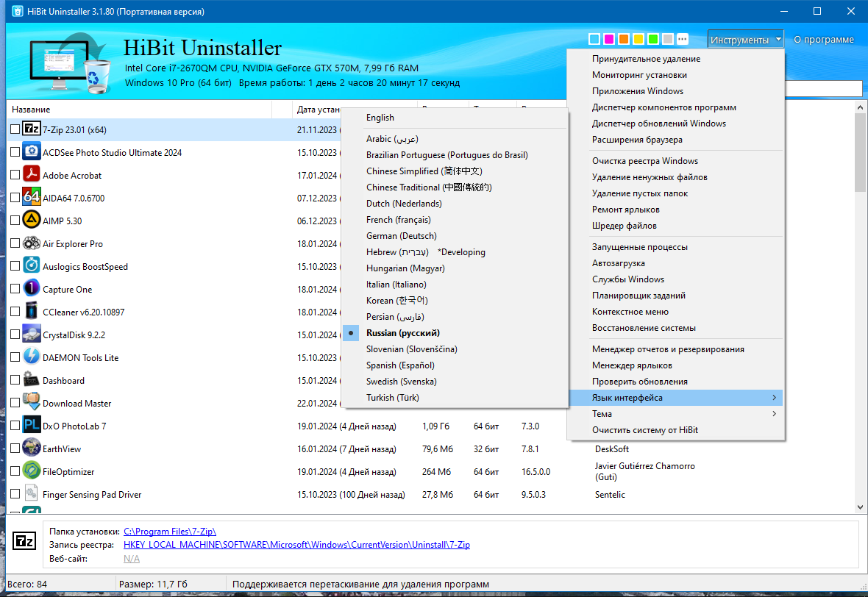The image size is (868, 597).
Task: Pick the yellow color theme swatch
Action: [x=638, y=39]
